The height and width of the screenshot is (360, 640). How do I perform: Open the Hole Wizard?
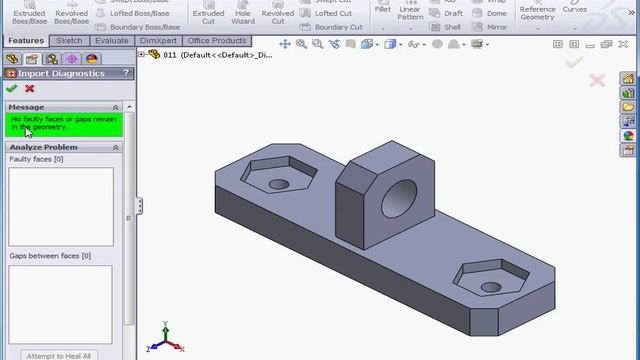point(243,13)
